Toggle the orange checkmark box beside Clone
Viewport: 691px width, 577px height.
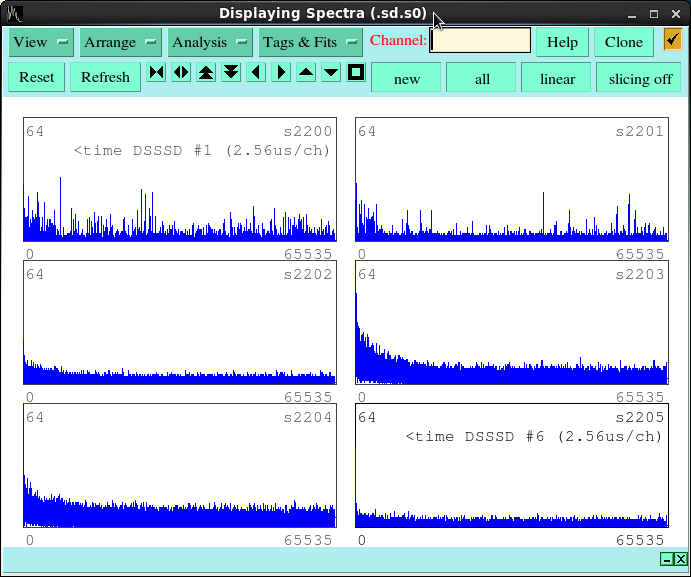point(672,40)
